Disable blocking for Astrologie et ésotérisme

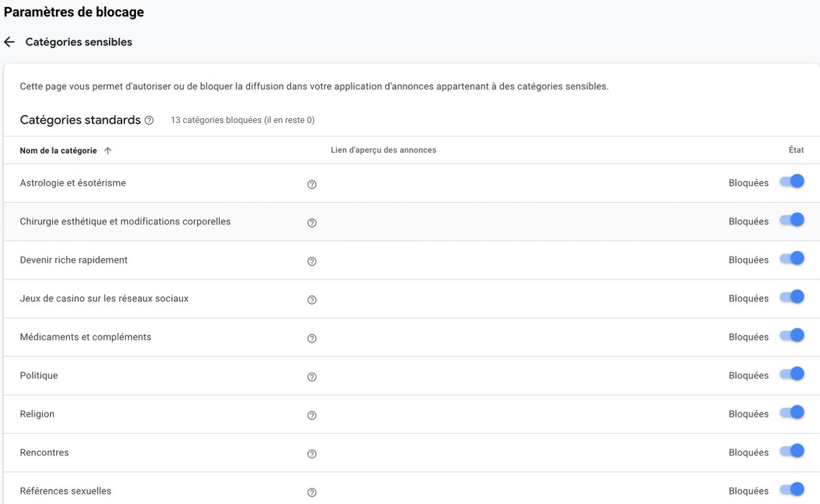pyautogui.click(x=791, y=181)
